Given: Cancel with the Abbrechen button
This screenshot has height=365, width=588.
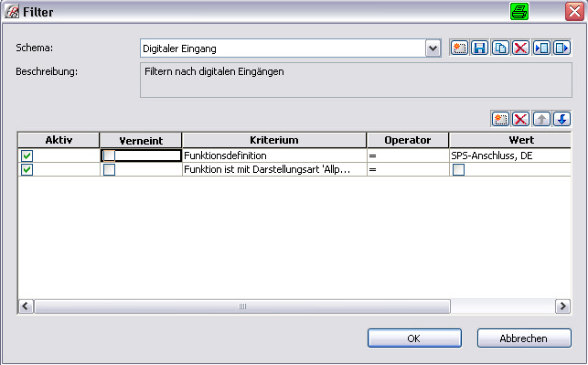Looking at the screenshot, I should point(524,338).
